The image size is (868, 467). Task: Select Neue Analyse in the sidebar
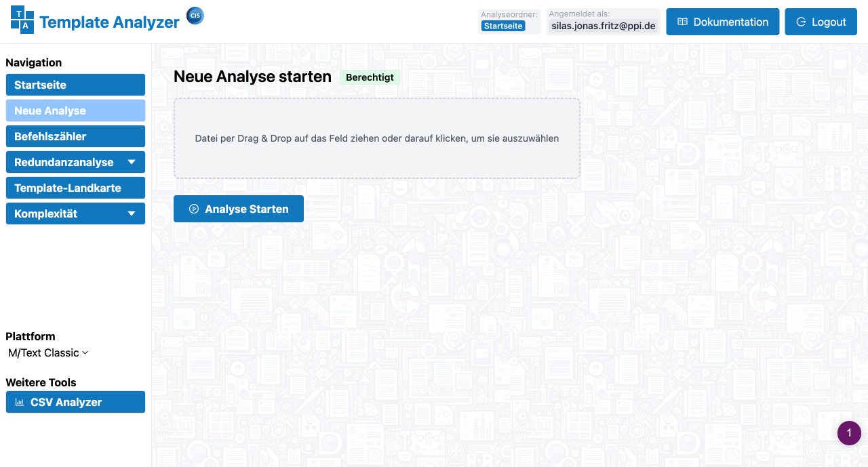click(x=75, y=110)
